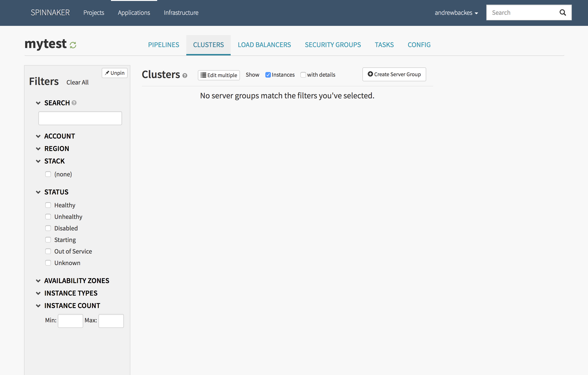Check the Healthy status filter
This screenshot has height=375, width=588.
[48, 205]
